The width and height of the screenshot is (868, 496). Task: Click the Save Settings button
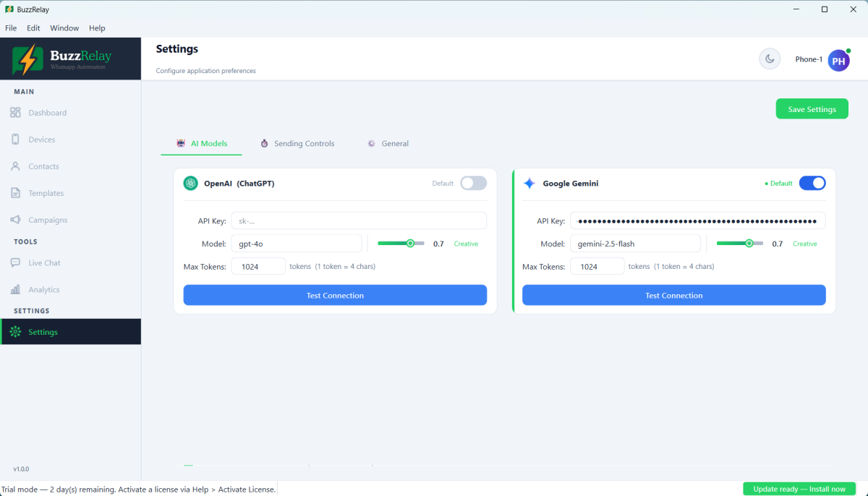[812, 109]
